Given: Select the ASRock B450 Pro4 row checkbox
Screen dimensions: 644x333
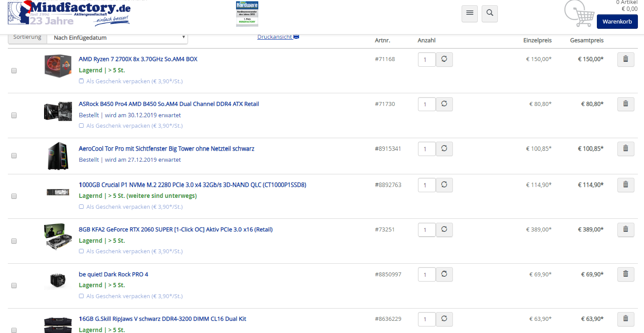Looking at the screenshot, I should (14, 116).
